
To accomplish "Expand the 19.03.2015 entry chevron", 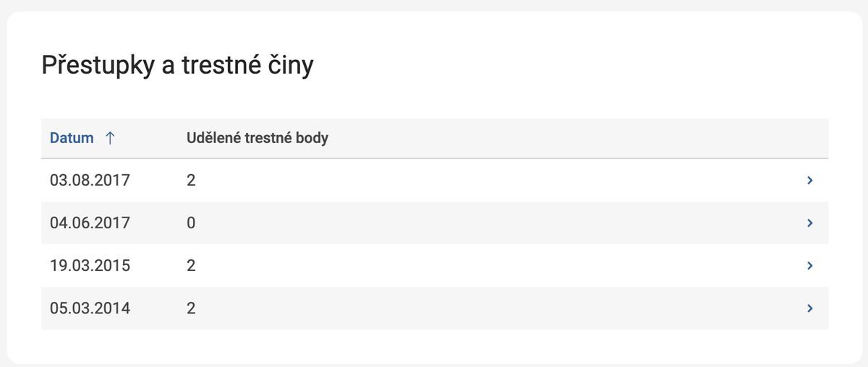I will pos(810,266).
